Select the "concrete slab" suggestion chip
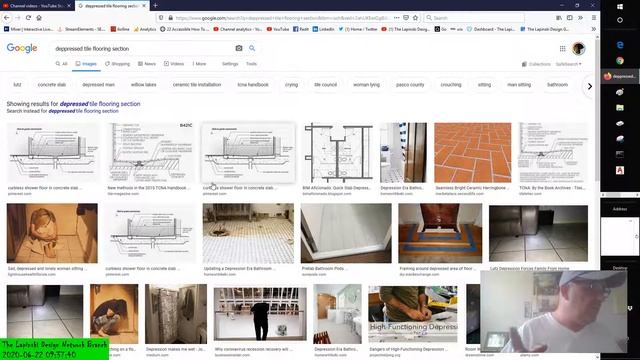640x360 pixels. coord(52,84)
